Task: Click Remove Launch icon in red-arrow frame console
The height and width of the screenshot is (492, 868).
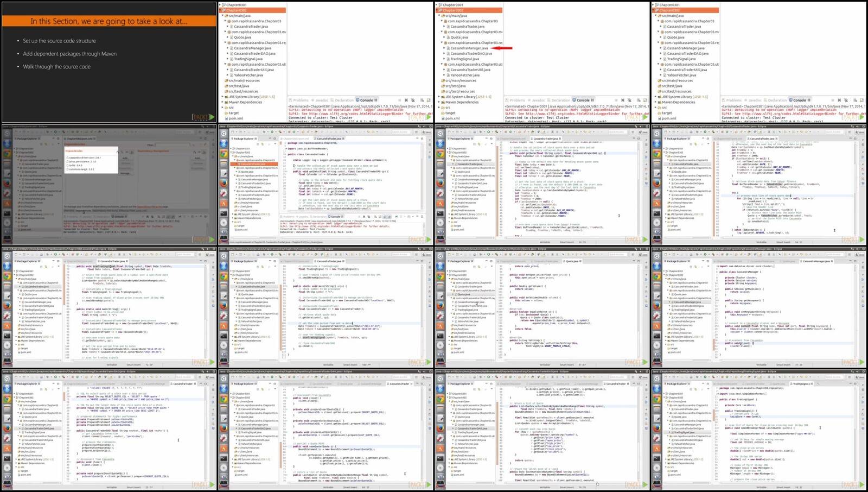Action: pyautogui.click(x=623, y=100)
